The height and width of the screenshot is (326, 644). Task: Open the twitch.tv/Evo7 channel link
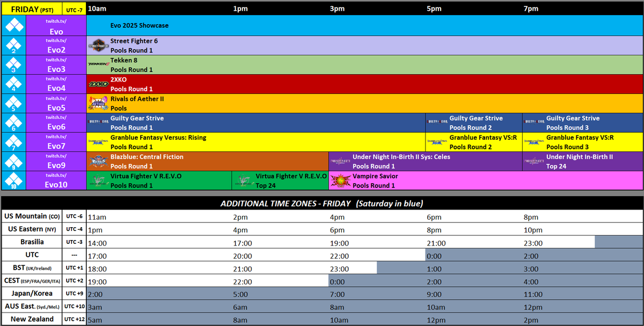tap(56, 142)
